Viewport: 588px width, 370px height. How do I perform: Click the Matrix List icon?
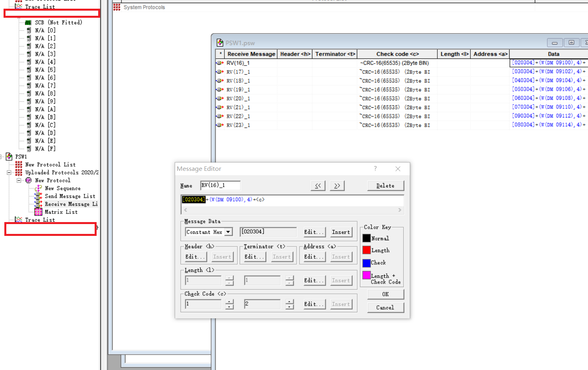pos(38,212)
